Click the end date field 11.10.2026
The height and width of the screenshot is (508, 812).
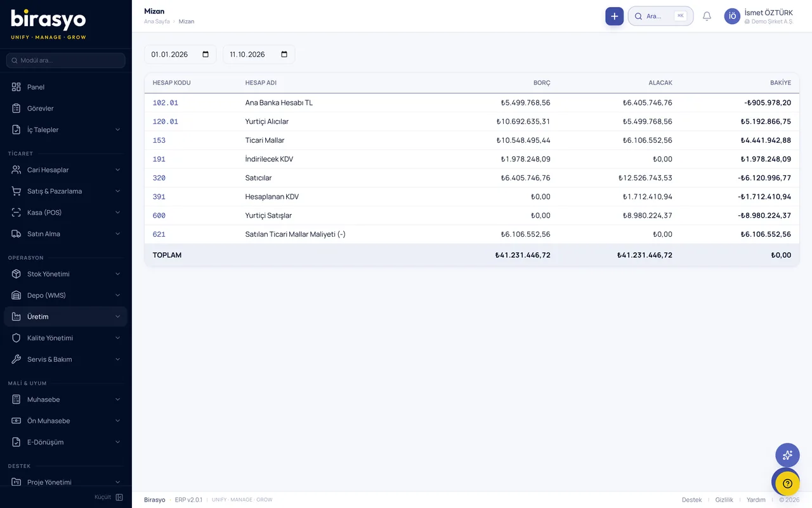[x=259, y=55]
